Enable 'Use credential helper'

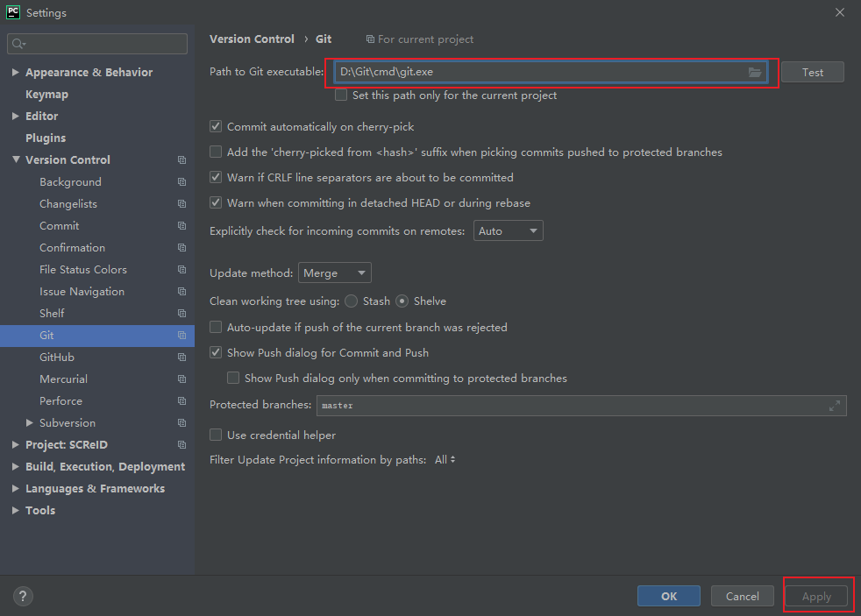pyautogui.click(x=215, y=435)
